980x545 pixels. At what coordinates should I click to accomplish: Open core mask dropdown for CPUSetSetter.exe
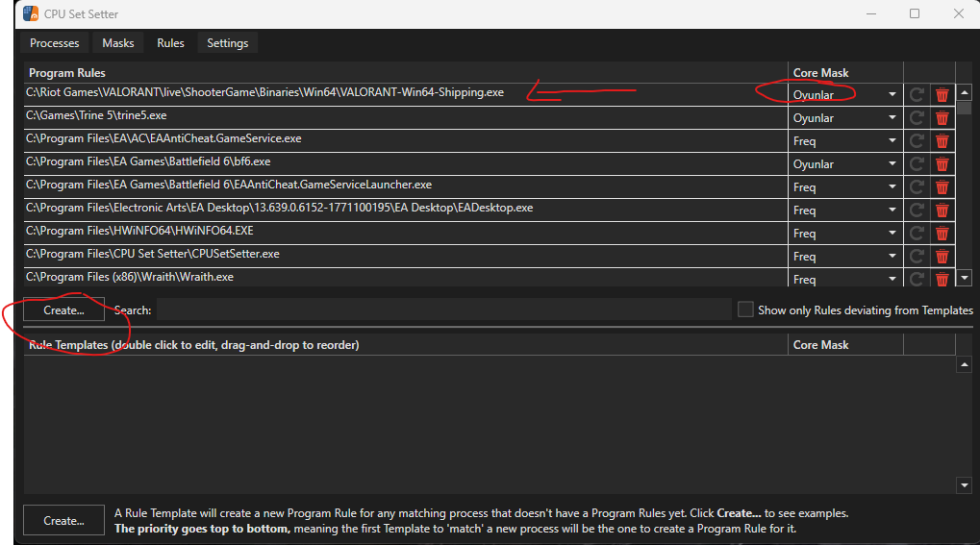(x=845, y=257)
